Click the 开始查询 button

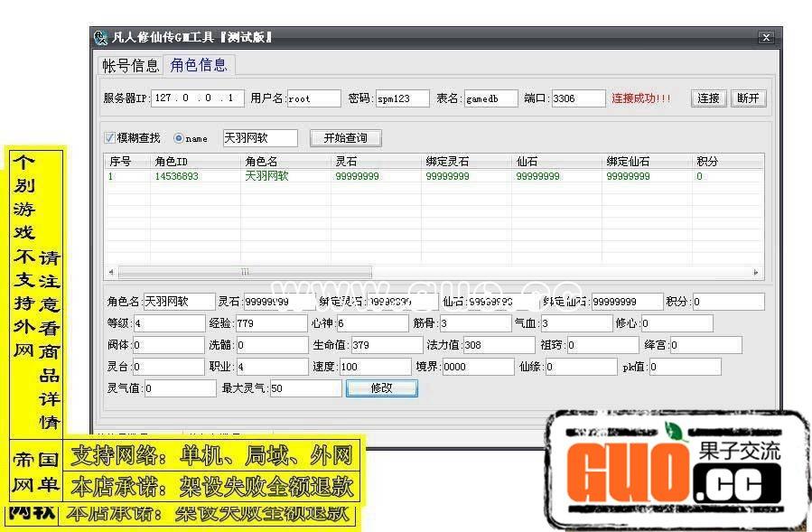(x=345, y=138)
